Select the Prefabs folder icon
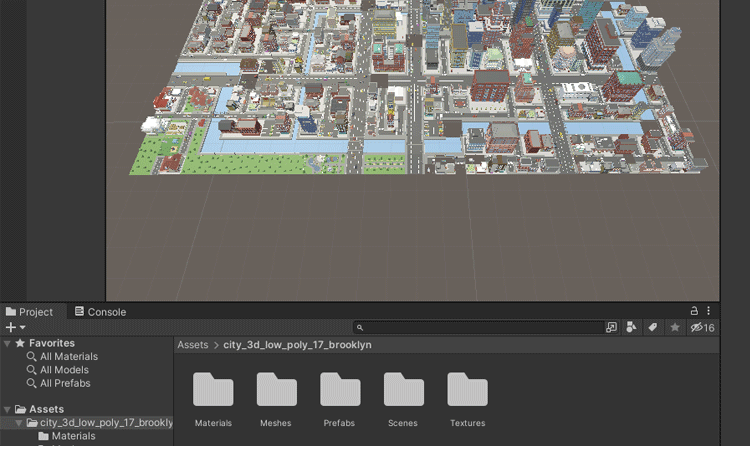This screenshot has height=456, width=750. pyautogui.click(x=340, y=390)
